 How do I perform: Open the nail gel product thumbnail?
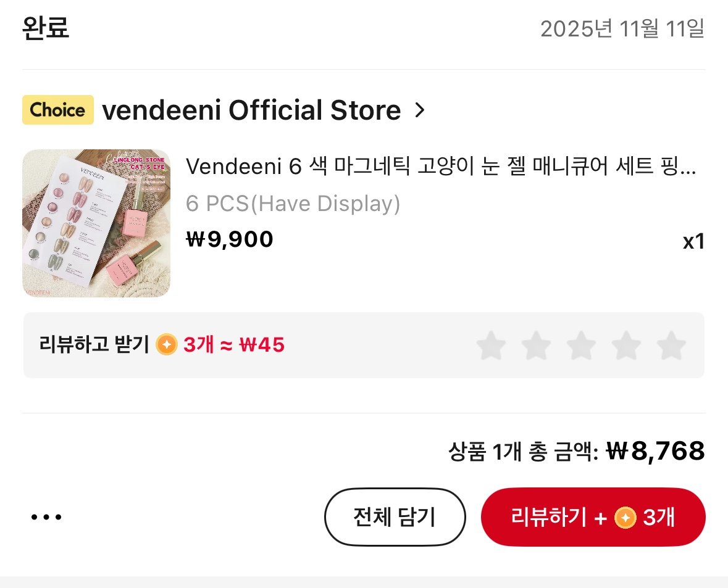tap(96, 223)
